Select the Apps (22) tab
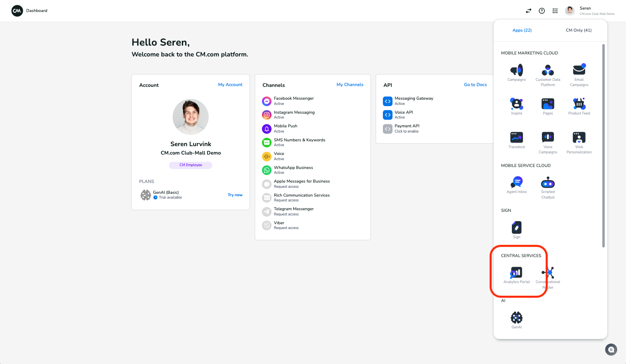Screen dimensions: 626x364 pos(522,30)
